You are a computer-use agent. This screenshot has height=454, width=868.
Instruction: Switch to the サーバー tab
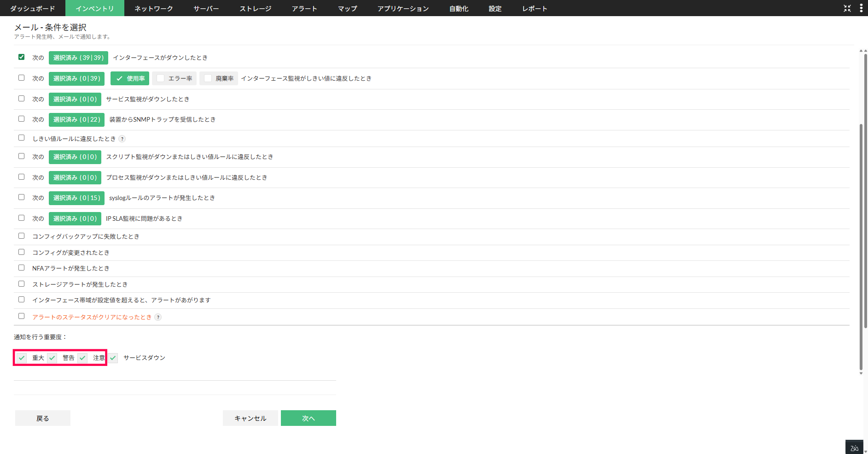coord(206,8)
